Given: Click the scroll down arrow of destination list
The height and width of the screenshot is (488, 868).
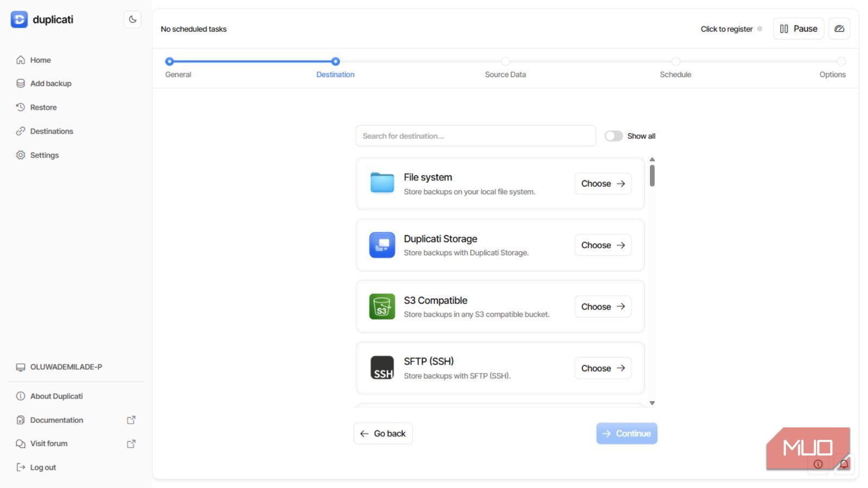Looking at the screenshot, I should (x=652, y=403).
